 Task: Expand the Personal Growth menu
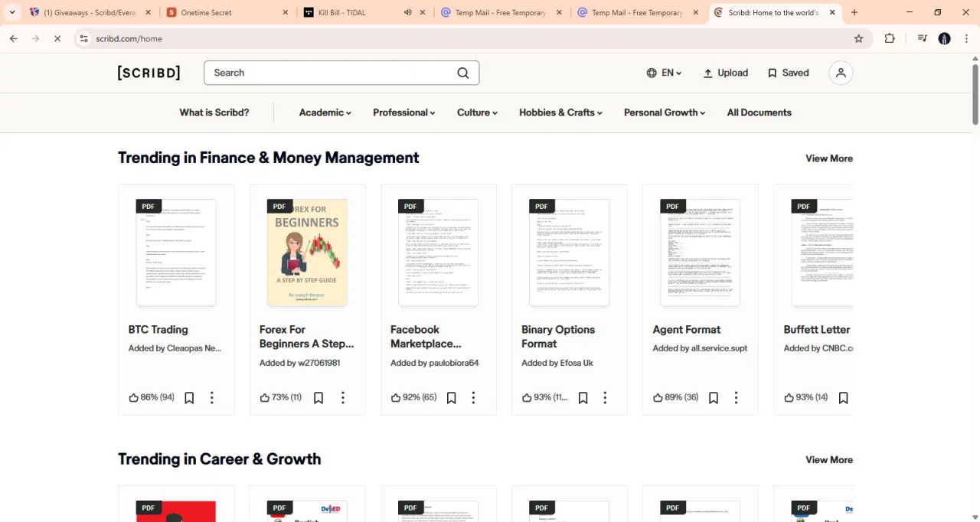[x=665, y=113]
